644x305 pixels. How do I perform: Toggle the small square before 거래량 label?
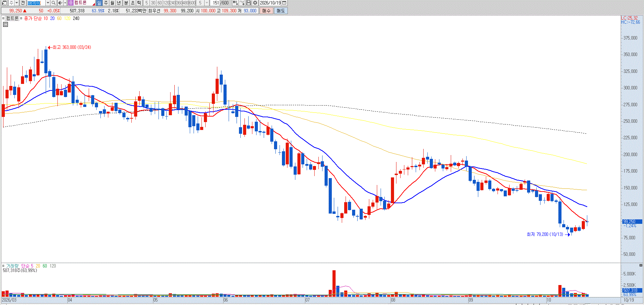pos(4,266)
